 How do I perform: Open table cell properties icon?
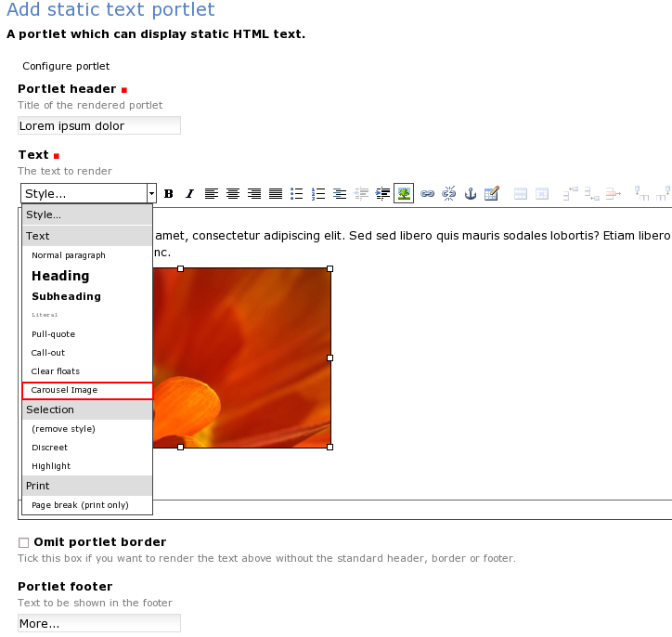tap(542, 194)
